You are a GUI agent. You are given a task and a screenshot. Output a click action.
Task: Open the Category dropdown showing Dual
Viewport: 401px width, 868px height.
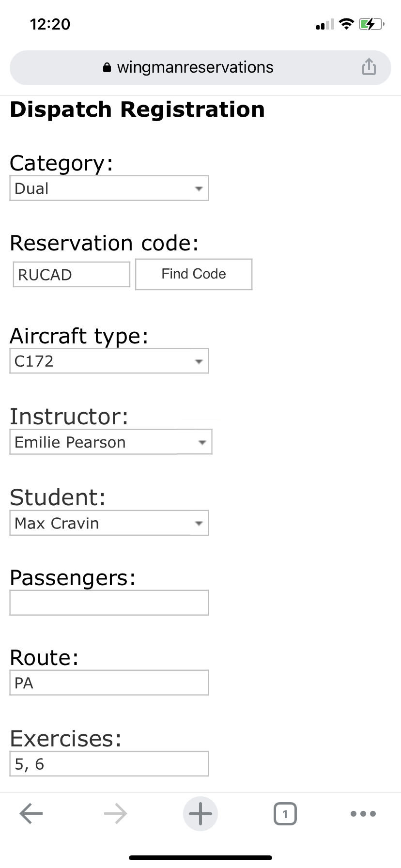[109, 188]
